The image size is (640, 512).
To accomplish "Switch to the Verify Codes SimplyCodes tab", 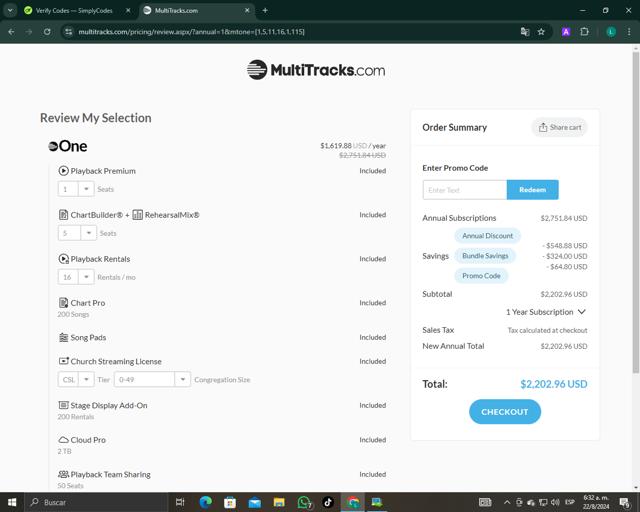I will tap(76, 11).
